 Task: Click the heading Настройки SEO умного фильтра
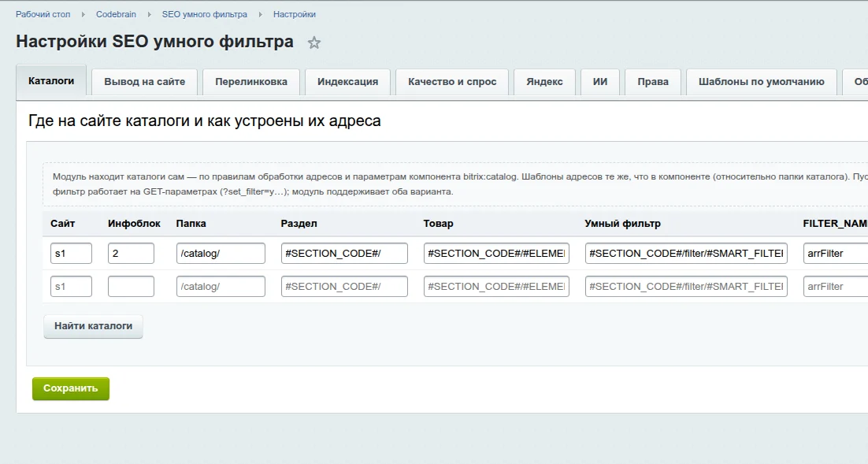[x=154, y=42]
